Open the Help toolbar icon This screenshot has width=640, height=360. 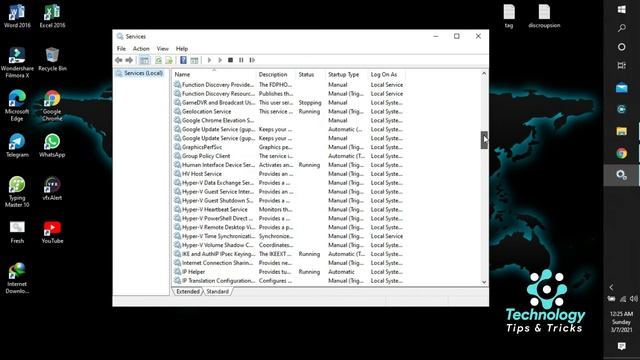183,60
